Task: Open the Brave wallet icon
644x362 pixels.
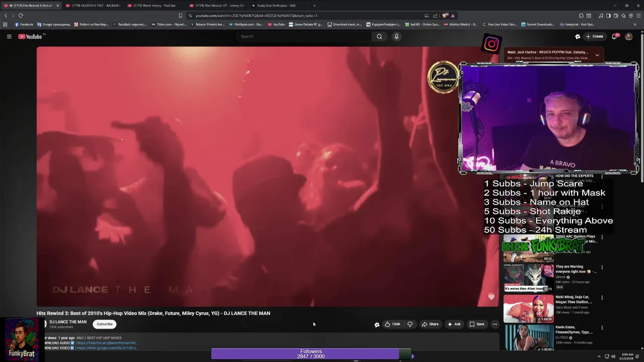Action: (616, 16)
